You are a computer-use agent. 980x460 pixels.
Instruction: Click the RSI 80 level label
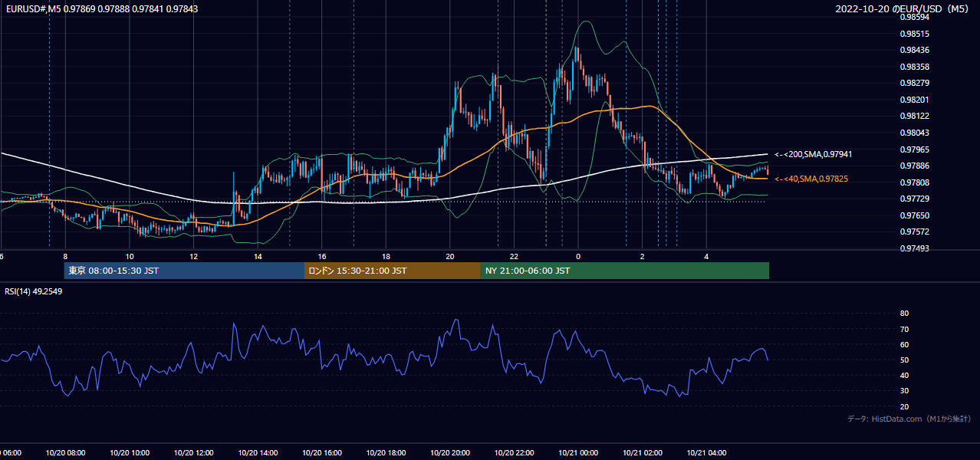[904, 314]
